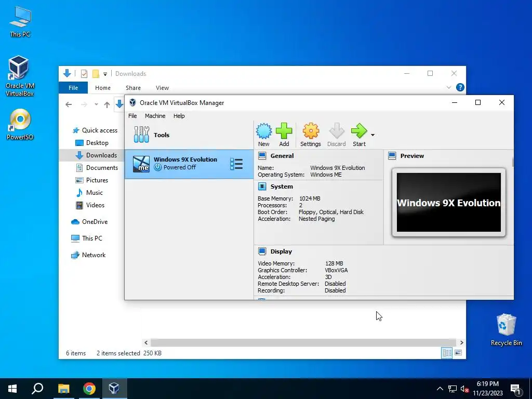Switch Explorer to large icons view
Screen dimensions: 532x399
[458, 353]
